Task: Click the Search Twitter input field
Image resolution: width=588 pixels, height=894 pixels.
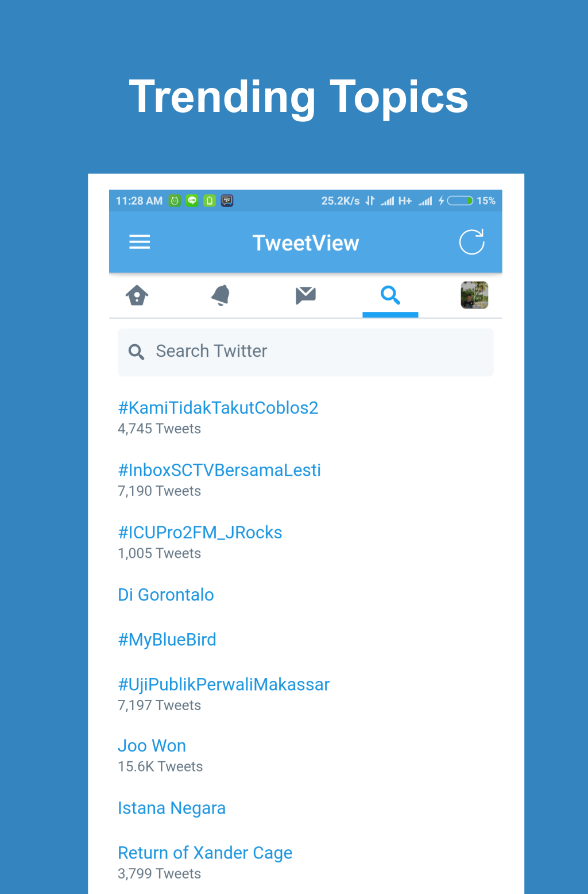Action: pos(305,352)
